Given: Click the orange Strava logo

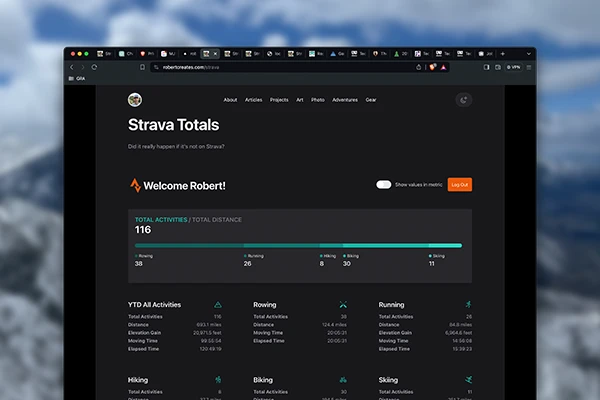Looking at the screenshot, I should pyautogui.click(x=135, y=185).
